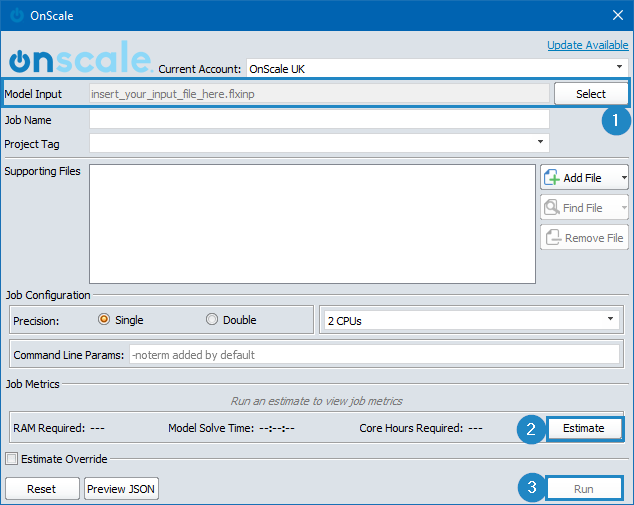Click the Core Hours Required text
This screenshot has height=505, width=634.
[411, 428]
